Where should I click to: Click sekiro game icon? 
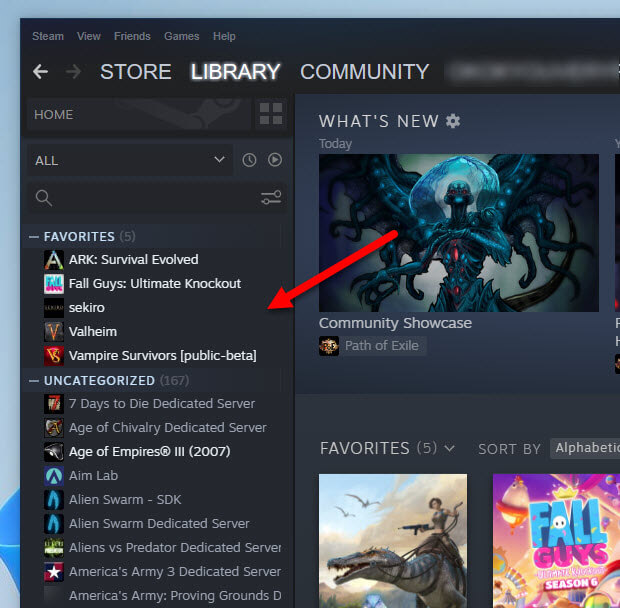[54, 308]
